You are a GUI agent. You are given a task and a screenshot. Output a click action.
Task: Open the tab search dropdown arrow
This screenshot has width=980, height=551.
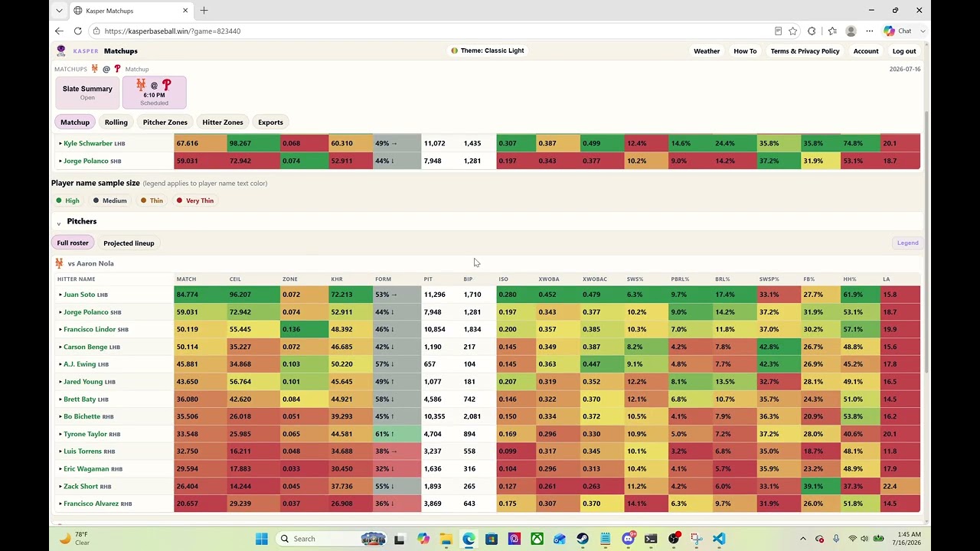60,11
